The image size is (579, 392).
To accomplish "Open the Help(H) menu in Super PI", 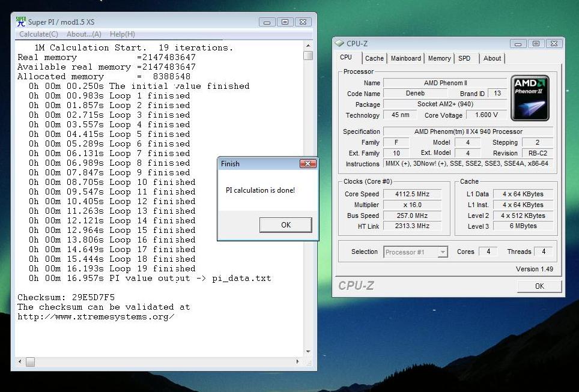I will click(122, 34).
